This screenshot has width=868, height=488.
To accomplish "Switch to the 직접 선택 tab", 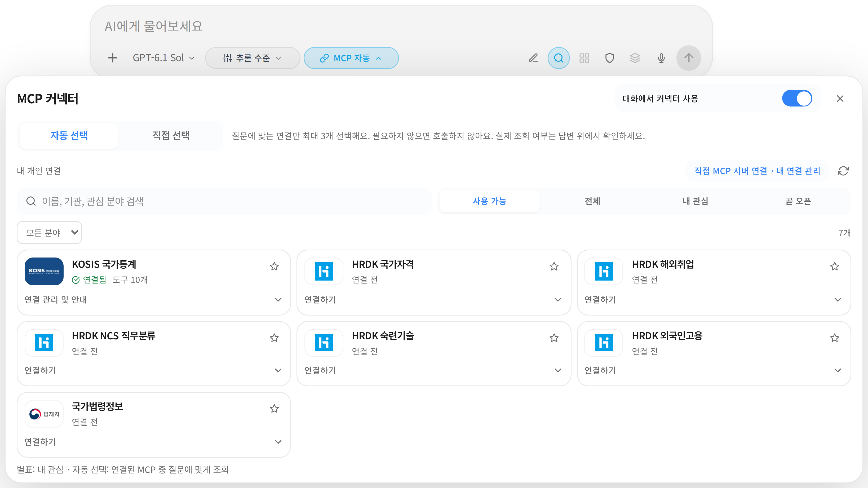I will 171,135.
